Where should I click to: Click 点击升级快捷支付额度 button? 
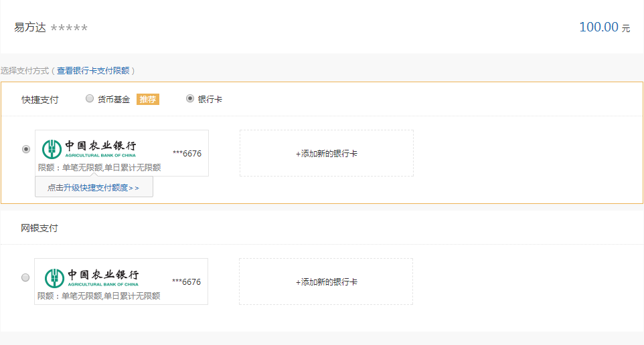[x=93, y=188]
